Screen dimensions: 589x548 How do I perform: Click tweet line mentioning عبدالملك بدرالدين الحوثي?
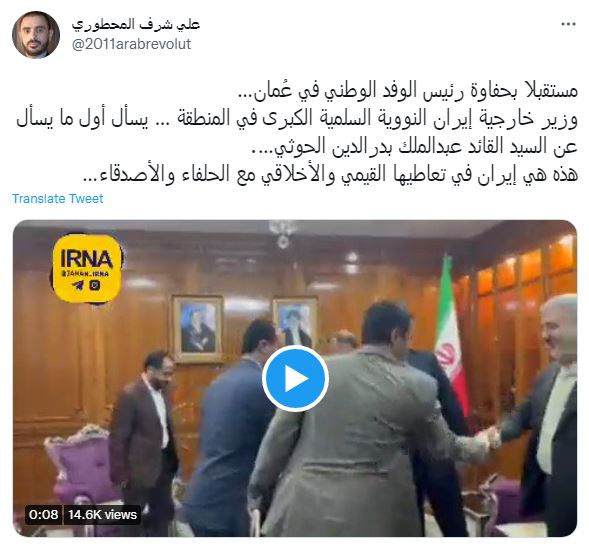click(x=414, y=147)
